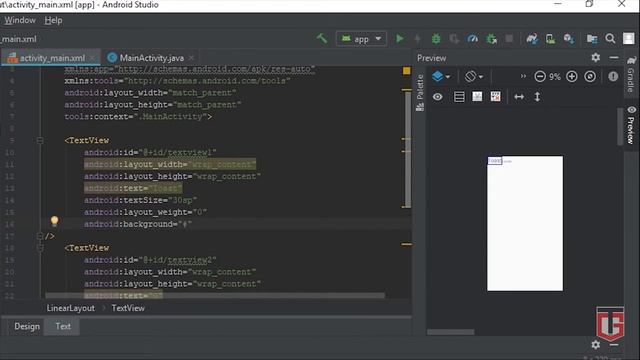This screenshot has width=640, height=360.
Task: Open AVD Manager icon
Action: coord(550,39)
